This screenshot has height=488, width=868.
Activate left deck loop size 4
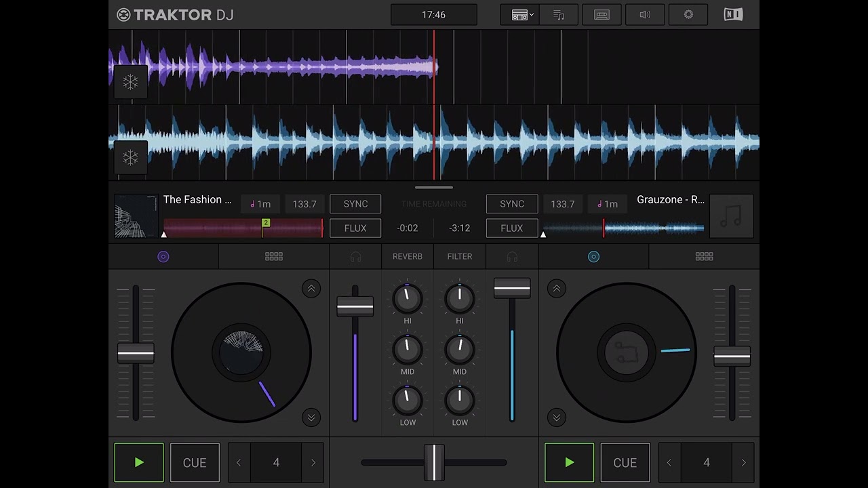point(276,463)
